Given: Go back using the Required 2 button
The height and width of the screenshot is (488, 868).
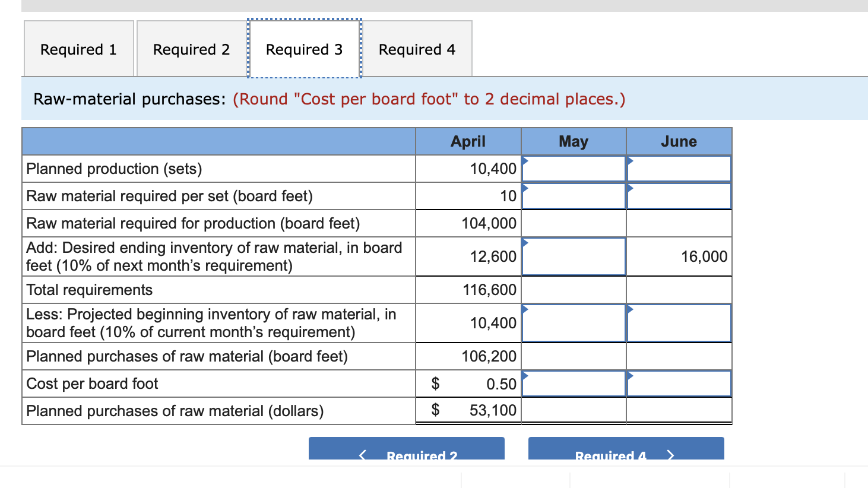Looking at the screenshot, I should point(407,449).
